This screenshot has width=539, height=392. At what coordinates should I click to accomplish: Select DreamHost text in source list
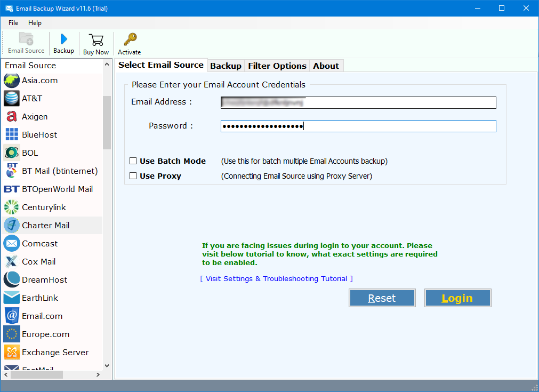pyautogui.click(x=45, y=280)
